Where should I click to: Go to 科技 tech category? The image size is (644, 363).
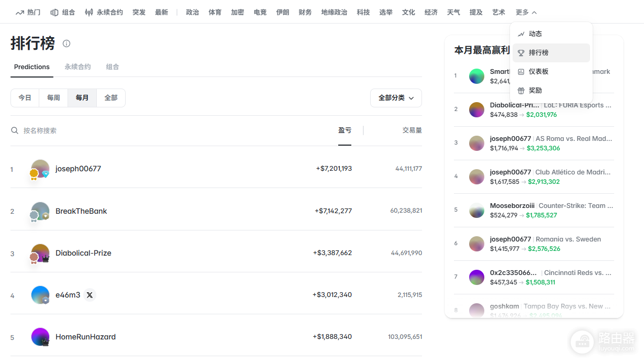pyautogui.click(x=363, y=12)
